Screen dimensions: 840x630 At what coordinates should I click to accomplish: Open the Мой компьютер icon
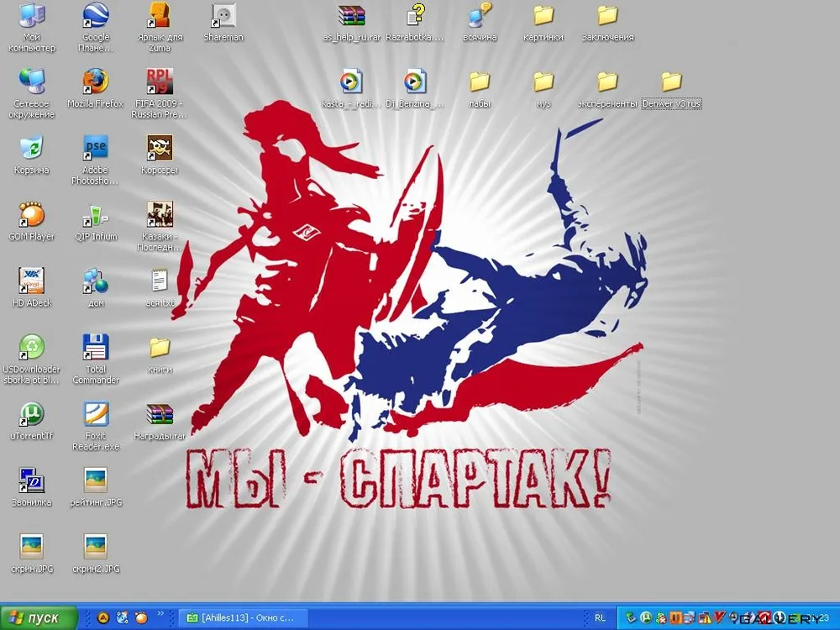click(x=32, y=16)
